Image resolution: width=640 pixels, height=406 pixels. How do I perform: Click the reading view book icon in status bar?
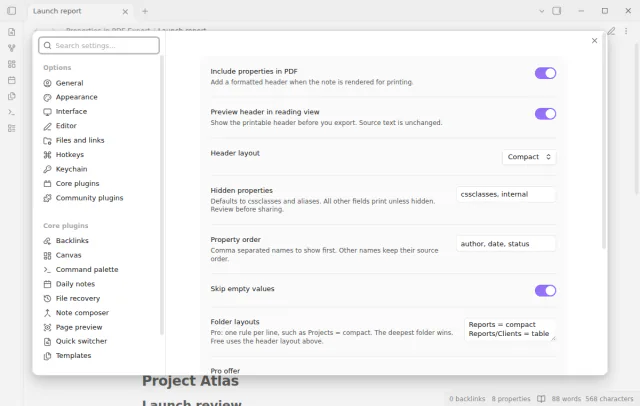click(x=541, y=399)
